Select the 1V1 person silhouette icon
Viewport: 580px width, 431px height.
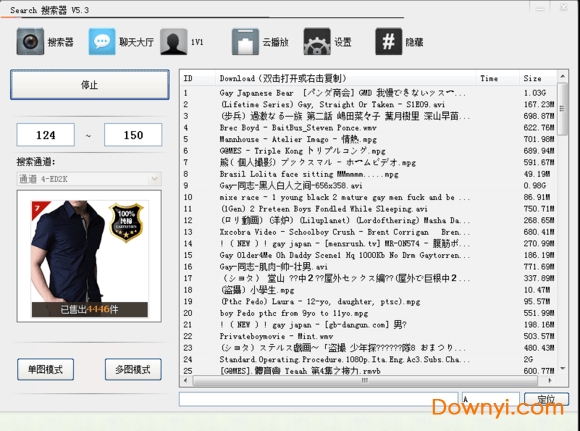(174, 41)
